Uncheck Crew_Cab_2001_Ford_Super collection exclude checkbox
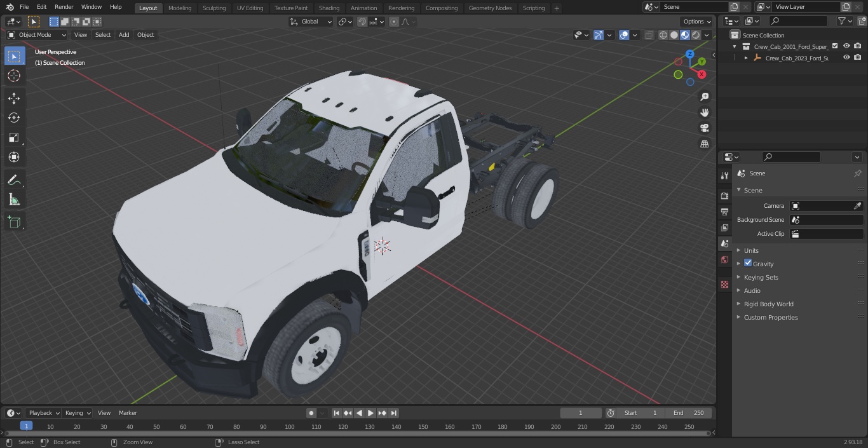Image resolution: width=868 pixels, height=448 pixels. [x=835, y=46]
